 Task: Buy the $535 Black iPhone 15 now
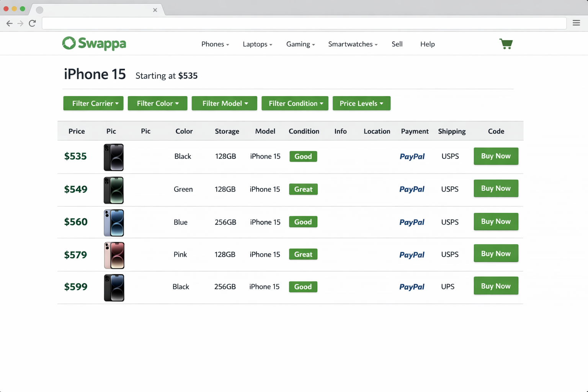(496, 156)
